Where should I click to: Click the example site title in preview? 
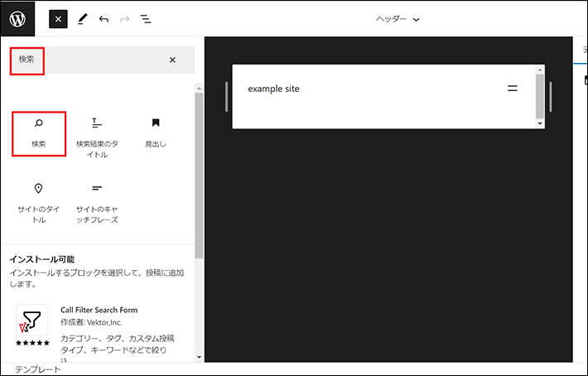point(274,89)
